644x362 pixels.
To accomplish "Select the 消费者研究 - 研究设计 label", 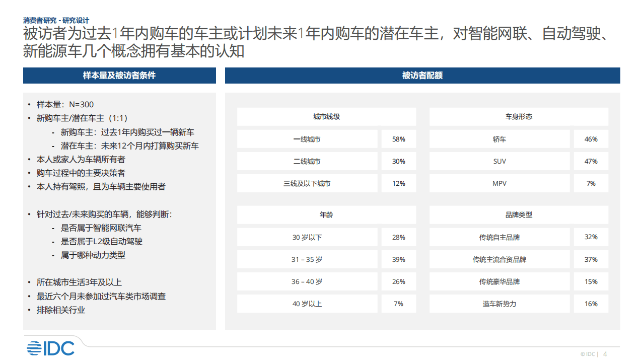I will coord(55,21).
